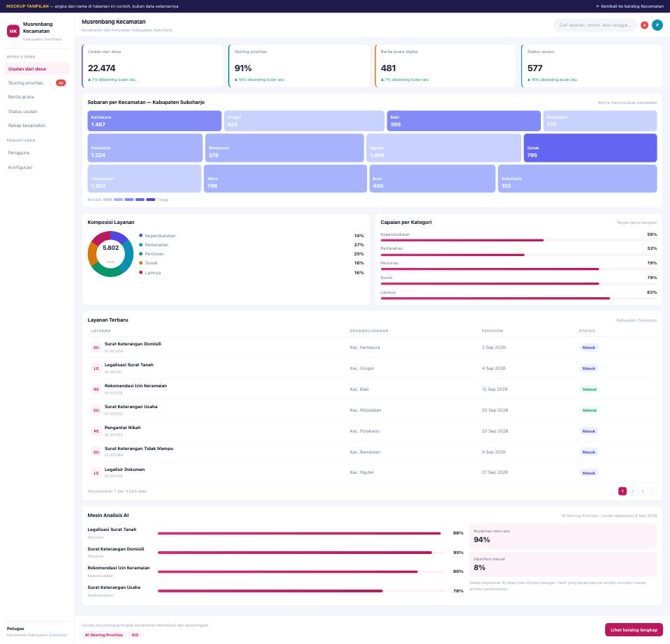Select Baki 395 tile in treemap
This screenshot has height=644, width=670.
click(x=463, y=121)
